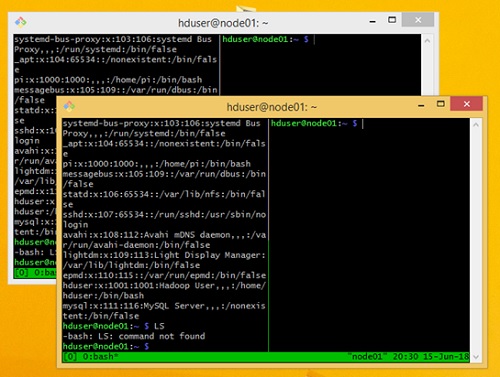Minimize the back hduser@node01 window
This screenshot has height=377, width=500.
click(x=373, y=22)
